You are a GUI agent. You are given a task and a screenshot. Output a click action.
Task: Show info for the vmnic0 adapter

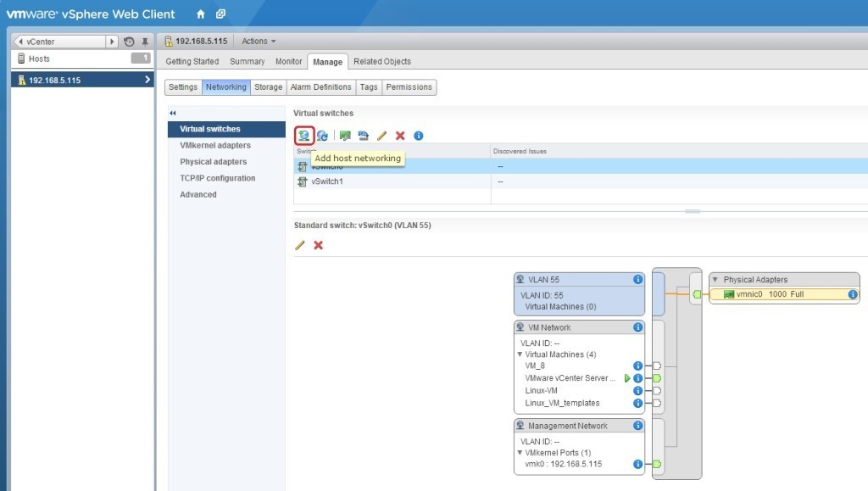853,294
